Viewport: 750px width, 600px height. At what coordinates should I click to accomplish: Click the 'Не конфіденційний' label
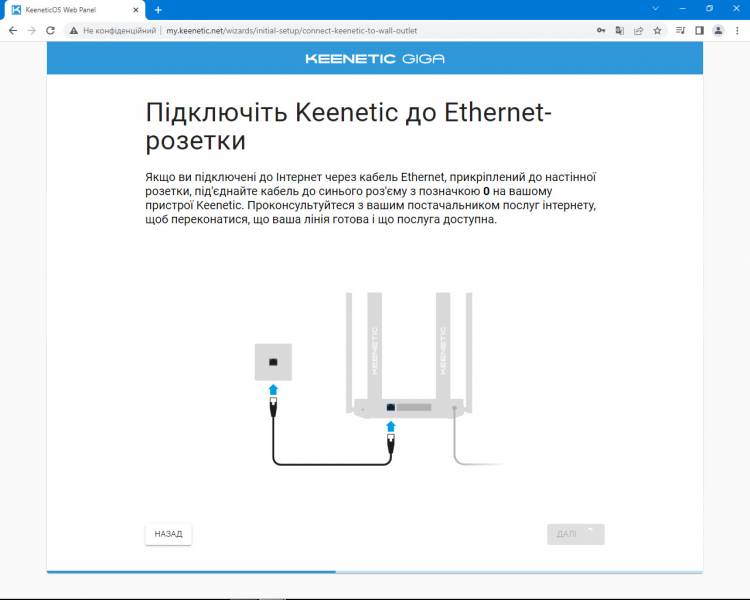point(120,31)
